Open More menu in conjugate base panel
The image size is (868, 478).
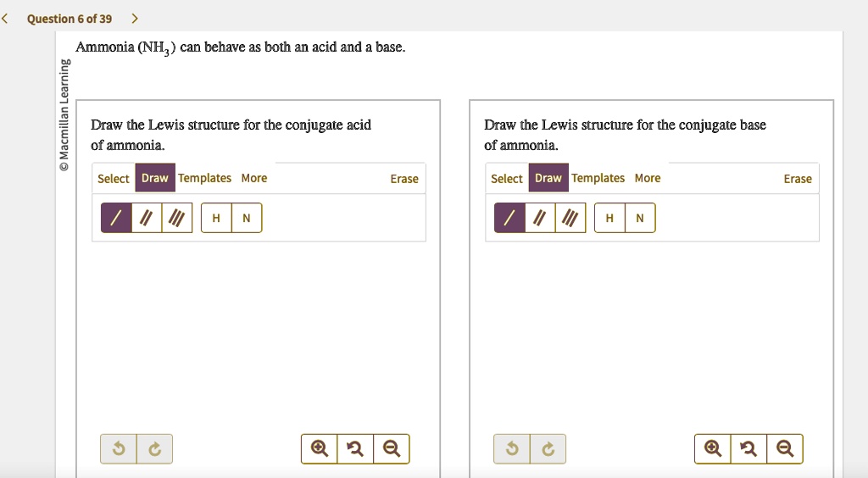pos(648,178)
